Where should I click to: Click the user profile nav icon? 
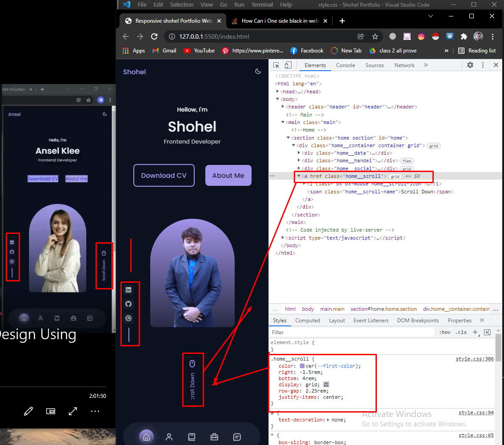[x=169, y=437]
